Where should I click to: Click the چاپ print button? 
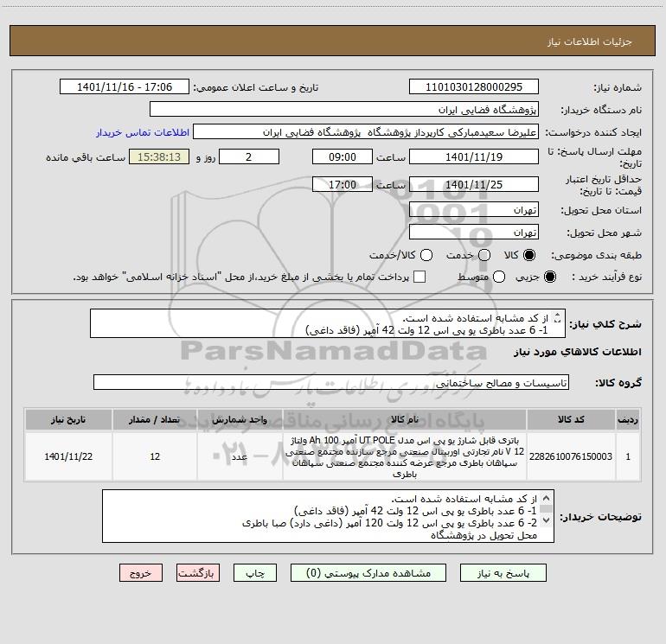click(x=255, y=573)
